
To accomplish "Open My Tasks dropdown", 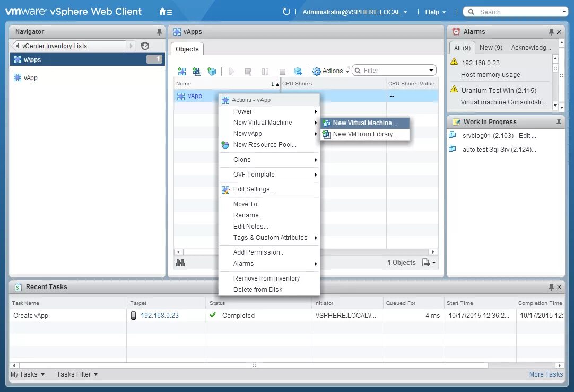I will click(x=28, y=374).
